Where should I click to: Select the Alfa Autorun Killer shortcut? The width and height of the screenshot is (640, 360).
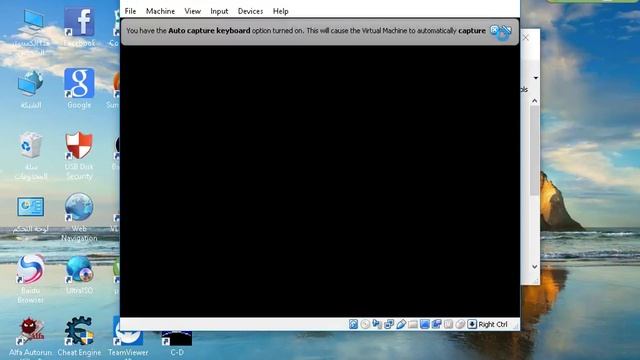tap(31, 338)
